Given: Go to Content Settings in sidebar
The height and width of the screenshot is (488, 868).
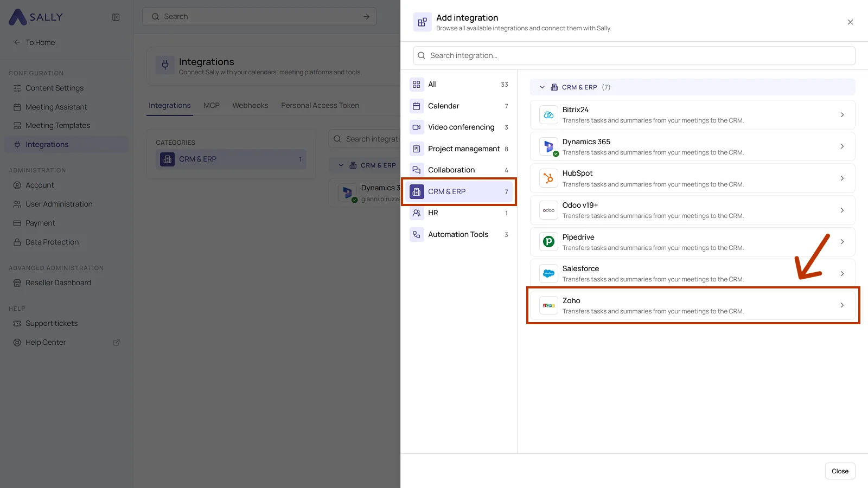Looking at the screenshot, I should pos(66,88).
